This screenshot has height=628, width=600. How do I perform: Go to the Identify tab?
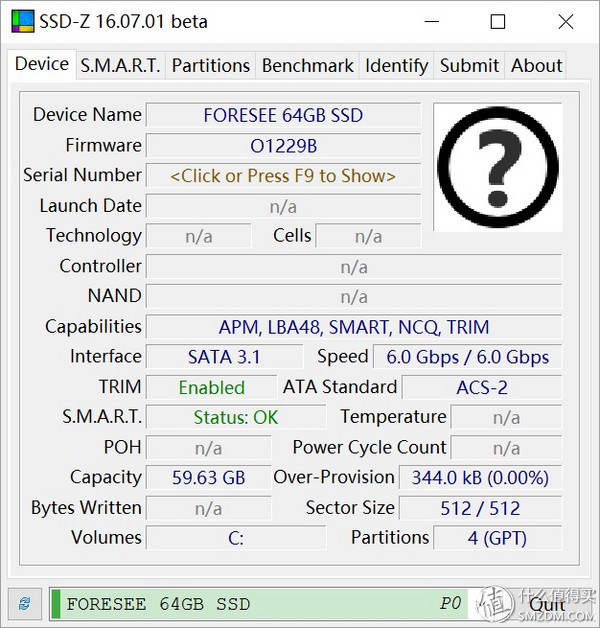click(x=396, y=66)
